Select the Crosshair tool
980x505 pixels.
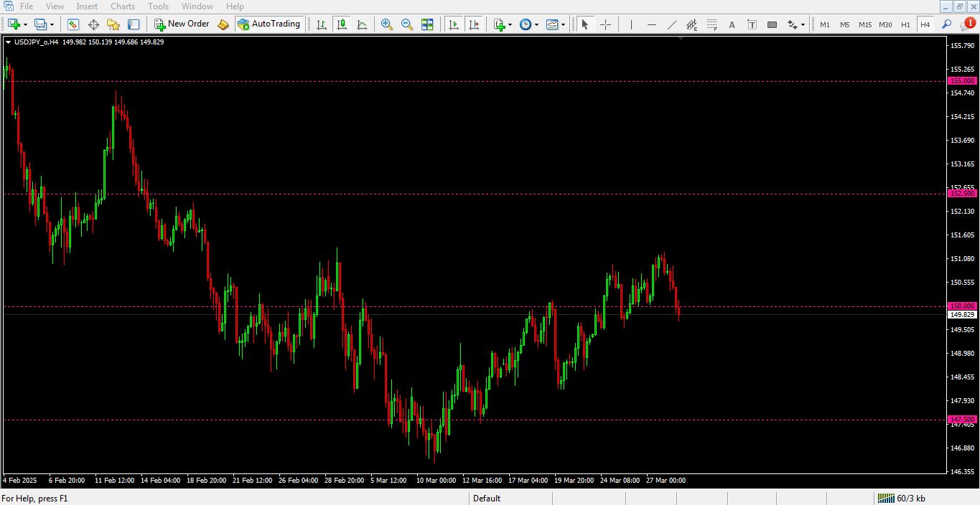pyautogui.click(x=605, y=24)
